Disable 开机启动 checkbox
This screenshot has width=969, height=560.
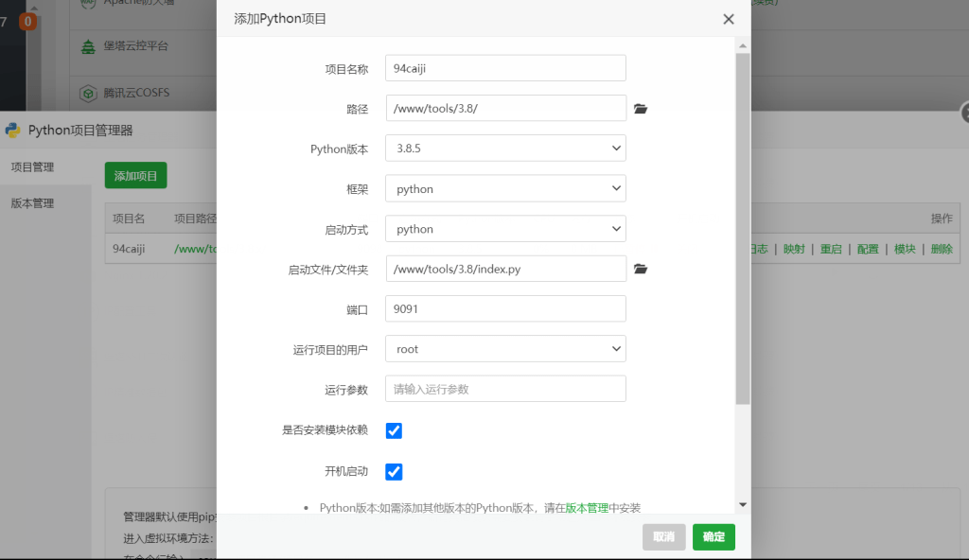[394, 471]
